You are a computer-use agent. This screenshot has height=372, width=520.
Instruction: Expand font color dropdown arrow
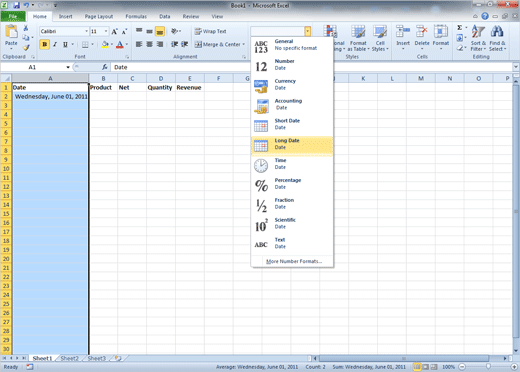(x=127, y=44)
